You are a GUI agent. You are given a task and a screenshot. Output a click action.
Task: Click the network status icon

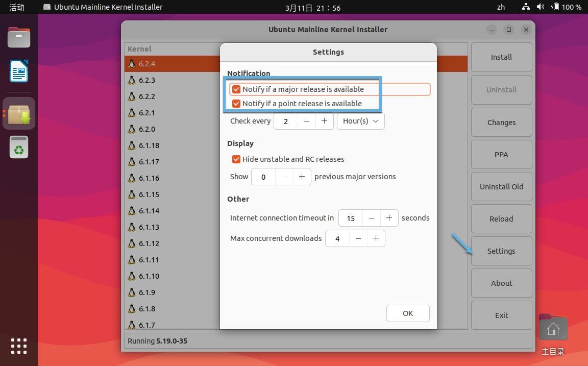(x=526, y=7)
